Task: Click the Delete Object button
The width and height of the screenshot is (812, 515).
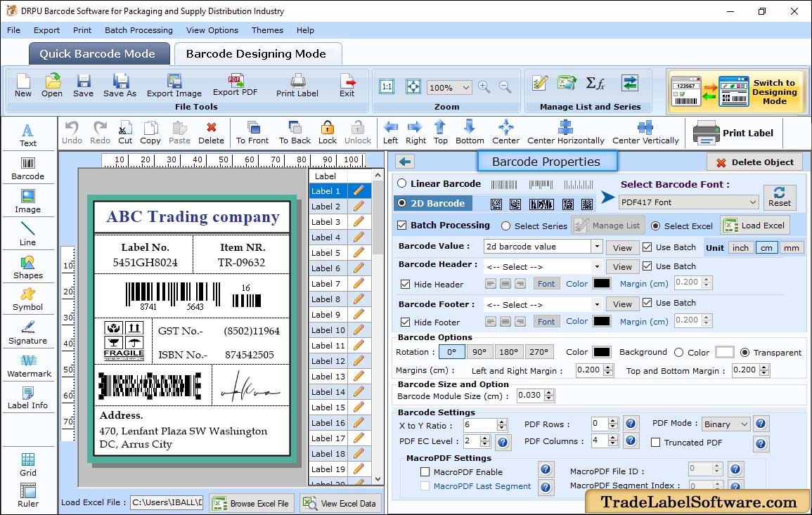Action: pos(754,162)
